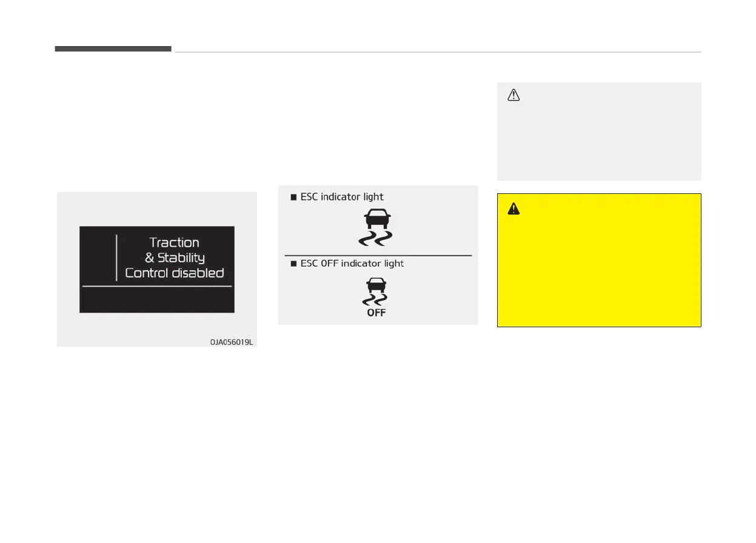
Task: Click the empty lower strip of the black display
Action: coord(157,299)
